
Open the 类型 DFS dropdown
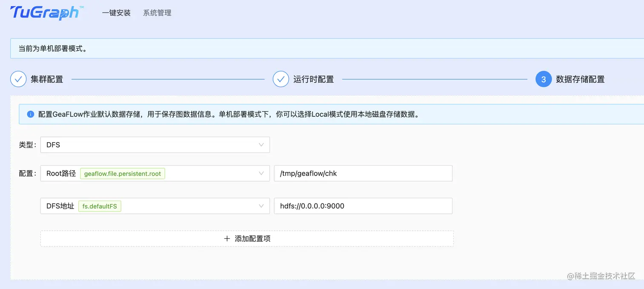coord(155,145)
